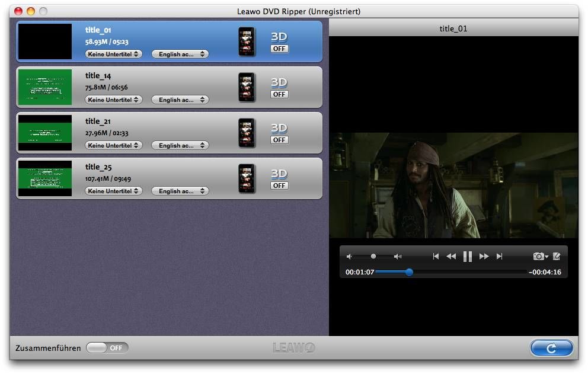
Task: Click the iPhone profile icon for title_01
Action: pyautogui.click(x=247, y=41)
